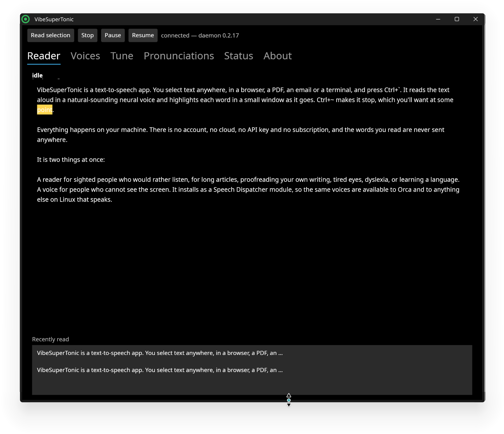Click the "It is two things at once:" line
This screenshot has height=434, width=504.
[71, 160]
